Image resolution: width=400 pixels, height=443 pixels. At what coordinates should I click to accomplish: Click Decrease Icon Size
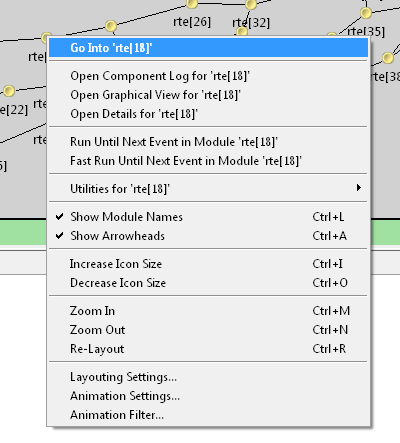pos(208,283)
